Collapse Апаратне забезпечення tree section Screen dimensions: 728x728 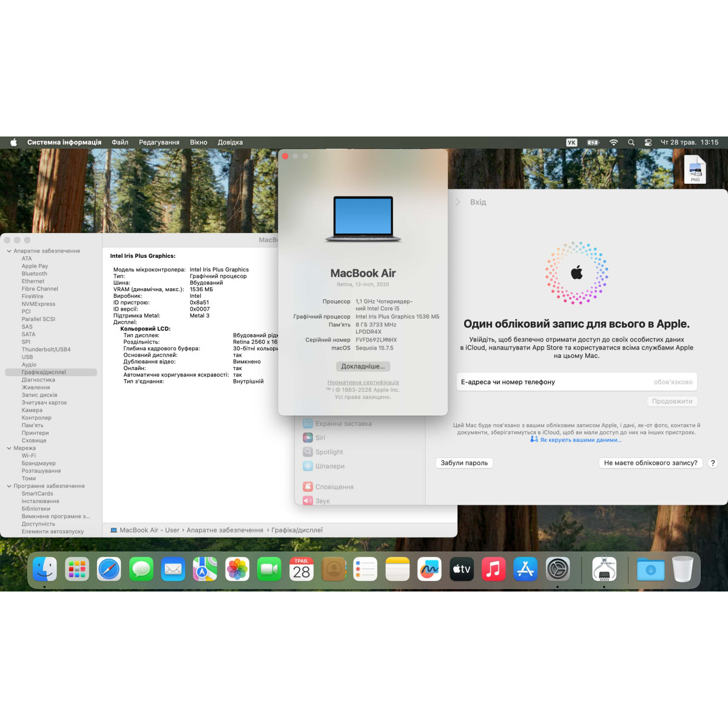coord(9,251)
